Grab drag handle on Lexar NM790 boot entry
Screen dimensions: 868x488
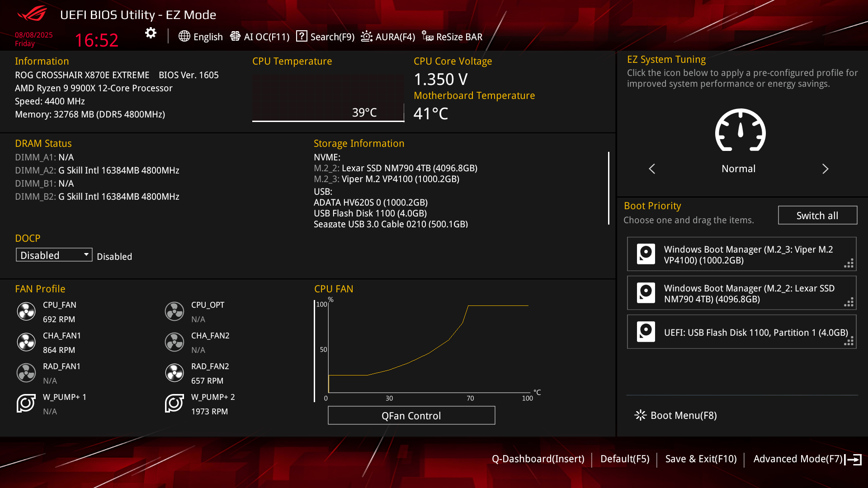[849, 302]
